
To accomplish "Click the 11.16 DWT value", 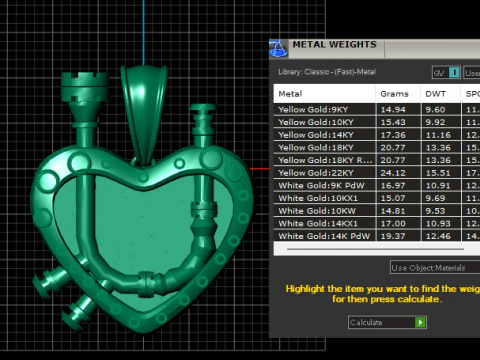I will click(438, 135).
